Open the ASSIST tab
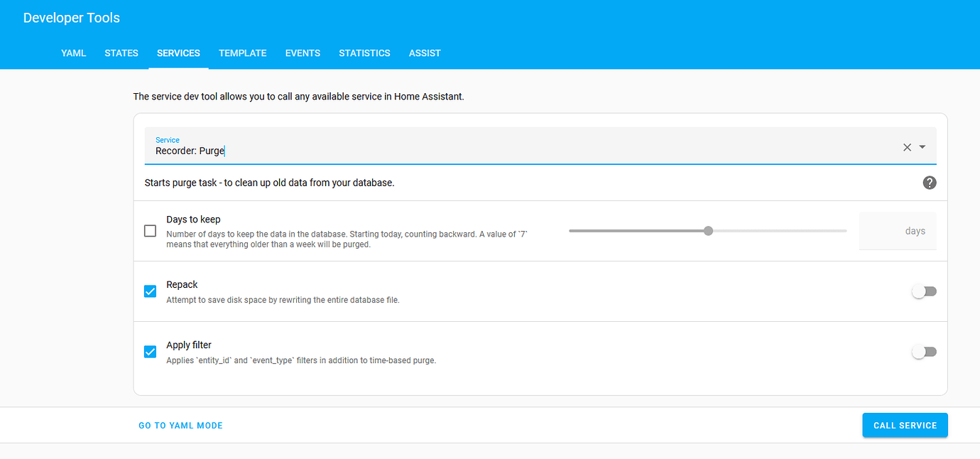 pyautogui.click(x=424, y=53)
